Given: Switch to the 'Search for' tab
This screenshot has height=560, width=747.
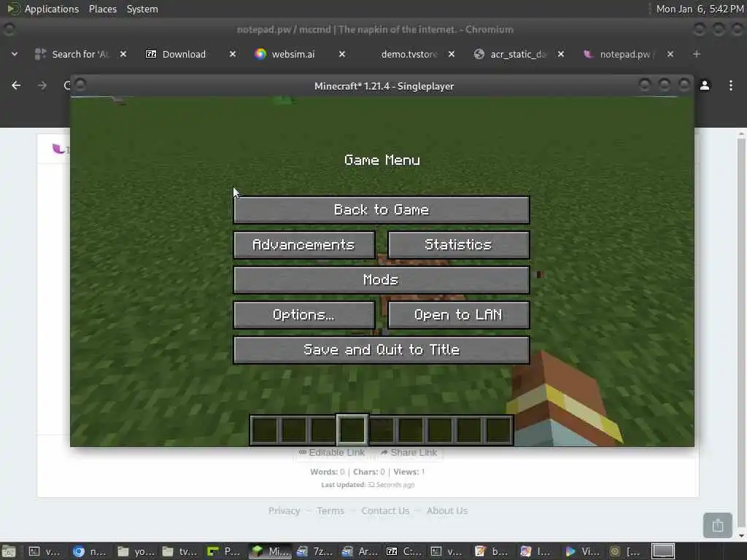Looking at the screenshot, I should 80,54.
